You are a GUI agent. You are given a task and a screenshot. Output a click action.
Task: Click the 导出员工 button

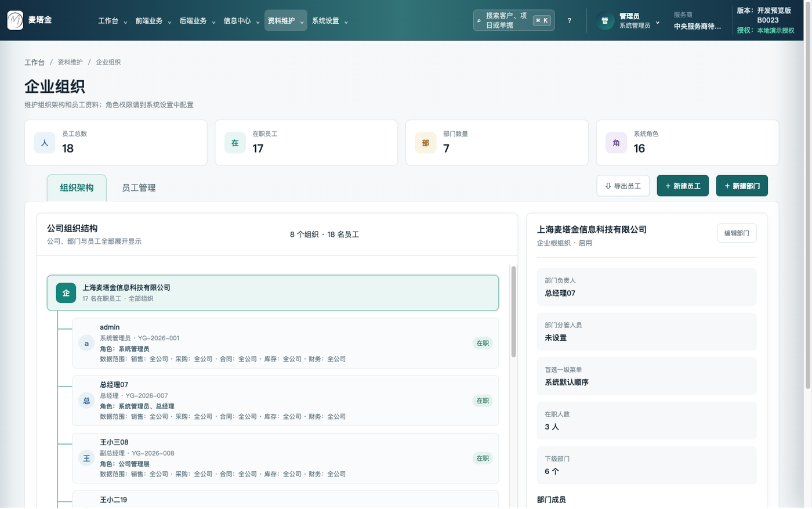[623, 186]
